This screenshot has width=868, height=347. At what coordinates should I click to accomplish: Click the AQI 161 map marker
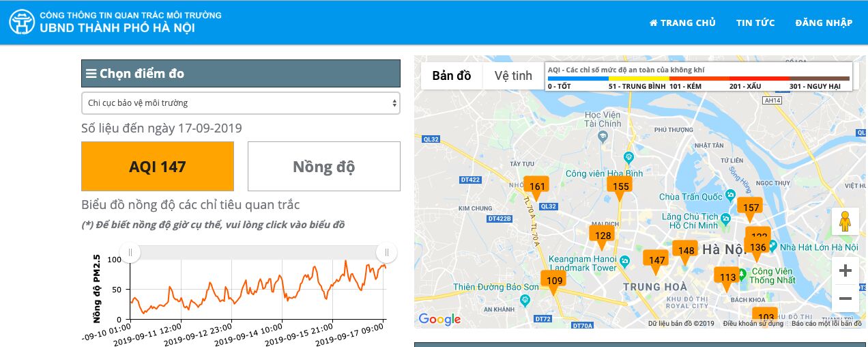(537, 186)
